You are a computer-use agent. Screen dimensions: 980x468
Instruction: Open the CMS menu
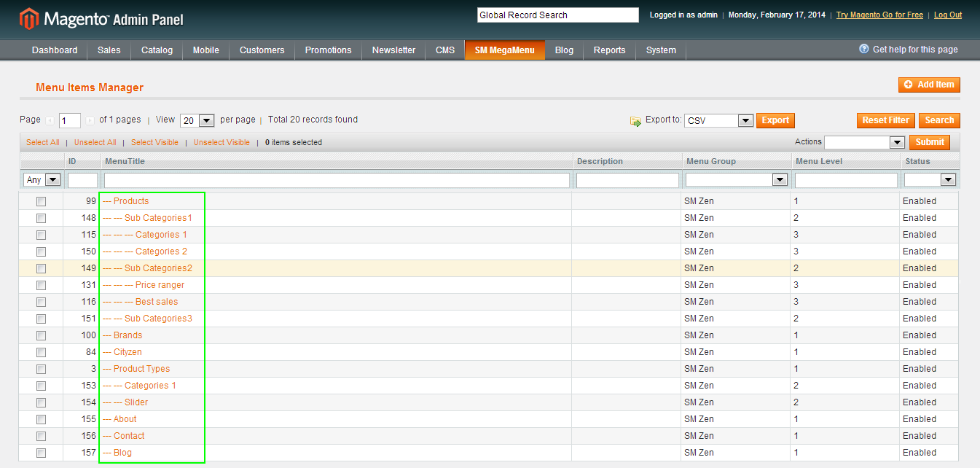pyautogui.click(x=445, y=50)
